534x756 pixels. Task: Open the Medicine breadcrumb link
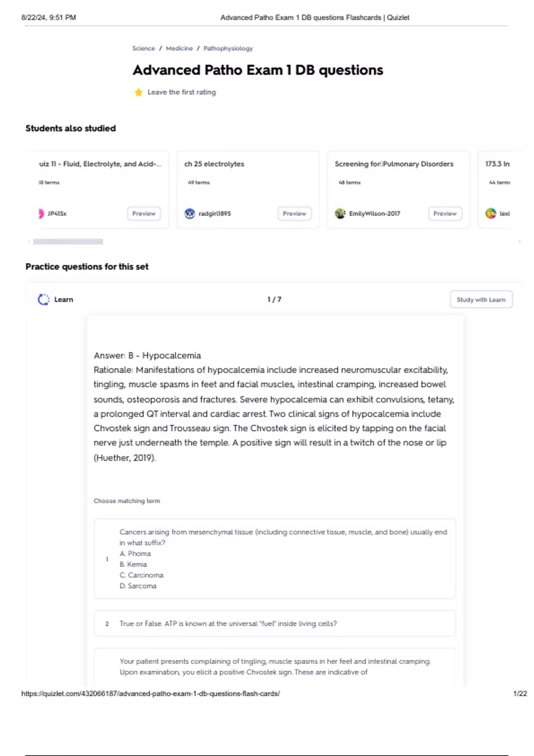pos(179,48)
